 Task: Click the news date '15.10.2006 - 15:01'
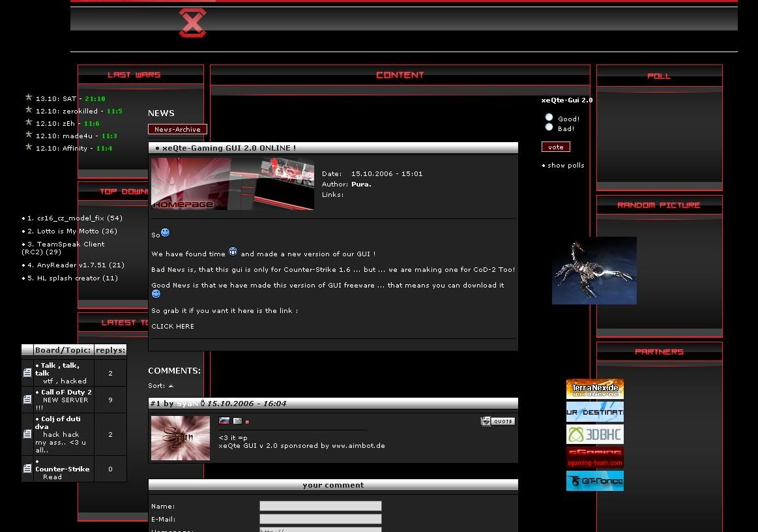(x=386, y=173)
